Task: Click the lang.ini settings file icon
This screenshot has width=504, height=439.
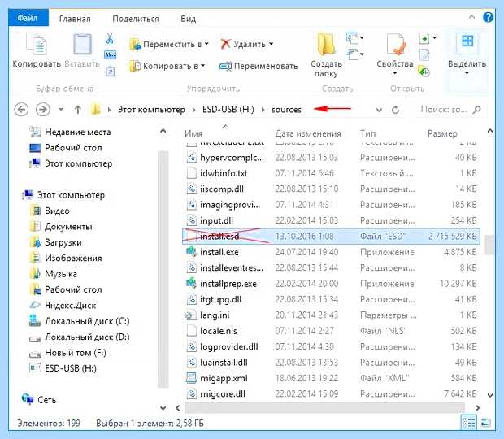Action: (x=190, y=315)
